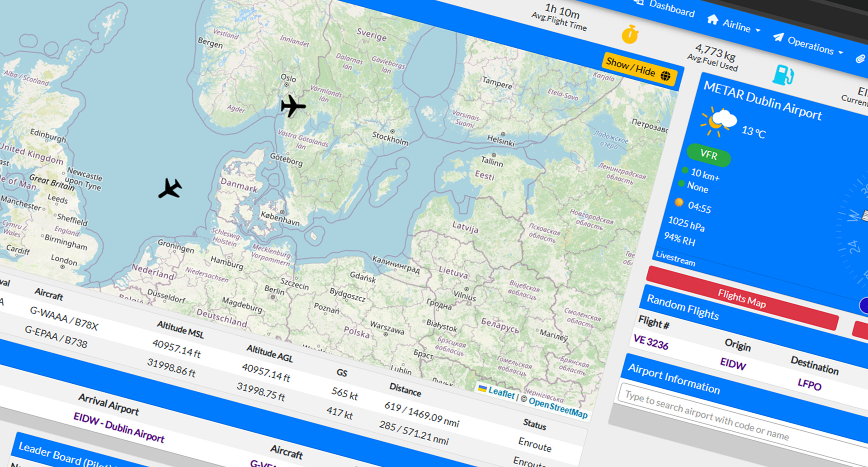This screenshot has width=868, height=467.
Task: Click altitude AGL value 31998.75 ft
Action: 261,391
